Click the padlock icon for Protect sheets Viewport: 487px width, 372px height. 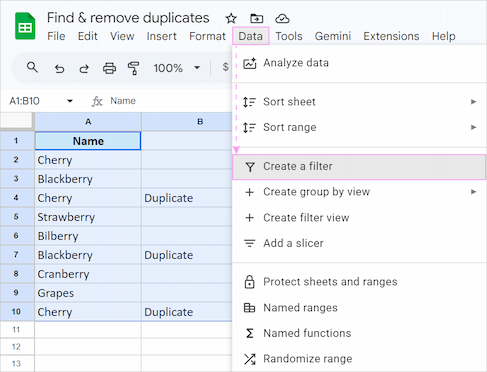tap(250, 282)
